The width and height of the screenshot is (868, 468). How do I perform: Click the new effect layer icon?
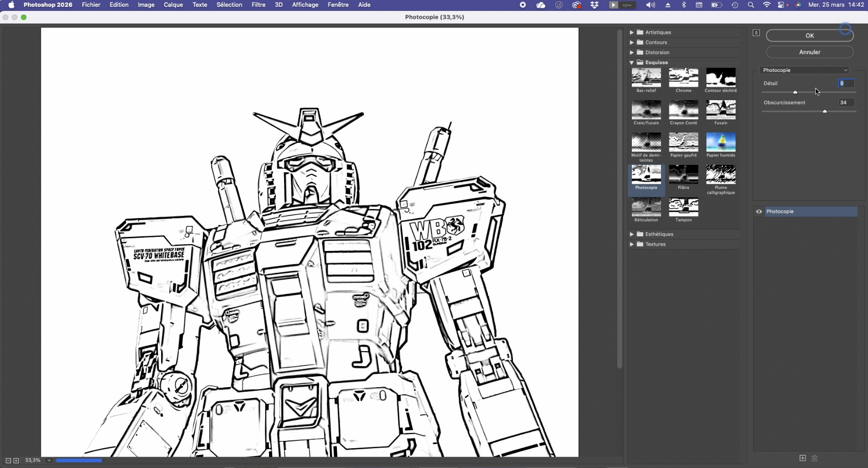pos(802,458)
